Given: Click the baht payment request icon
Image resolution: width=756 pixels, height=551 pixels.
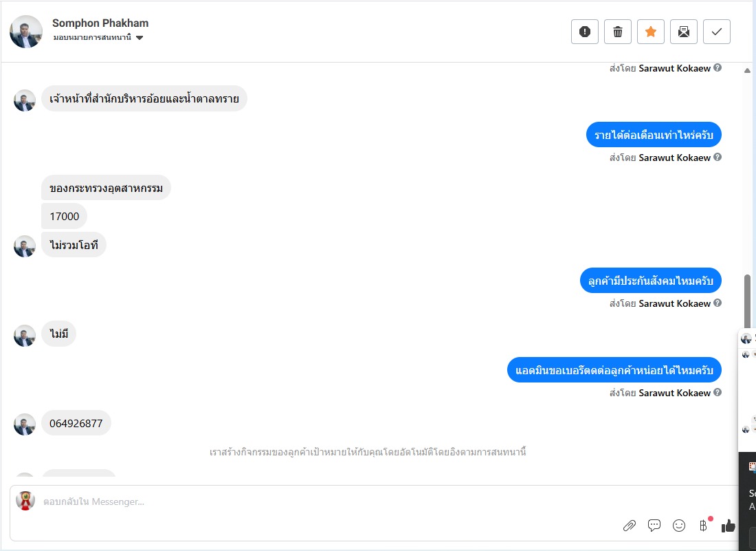Looking at the screenshot, I should tap(703, 526).
